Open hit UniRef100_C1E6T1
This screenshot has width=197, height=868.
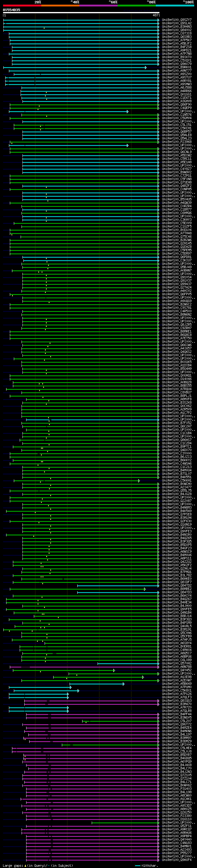[x=177, y=98]
